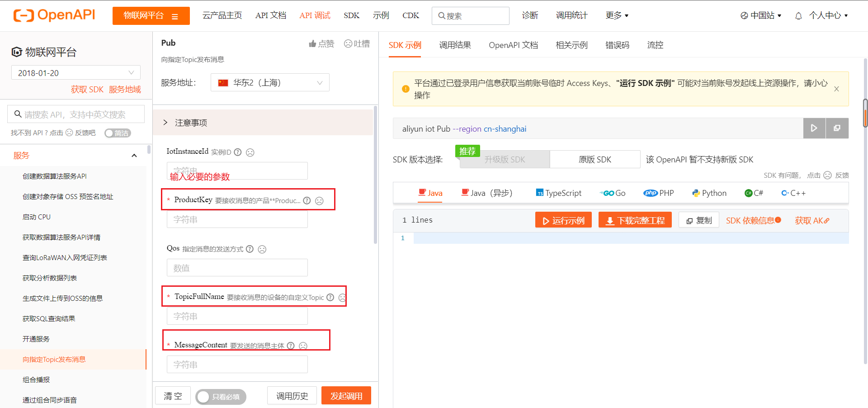Collapse the 服务 section
Screen dimensions: 868x408
click(134, 156)
